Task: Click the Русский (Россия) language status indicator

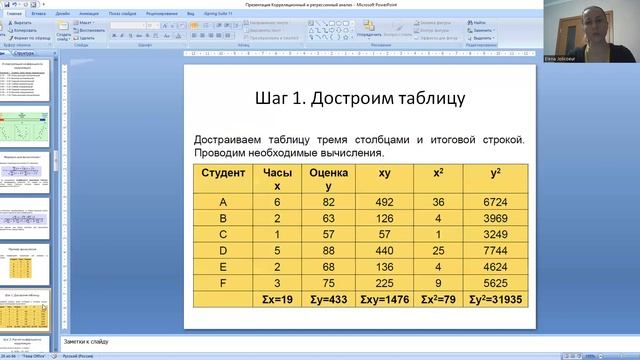Action: click(78, 356)
